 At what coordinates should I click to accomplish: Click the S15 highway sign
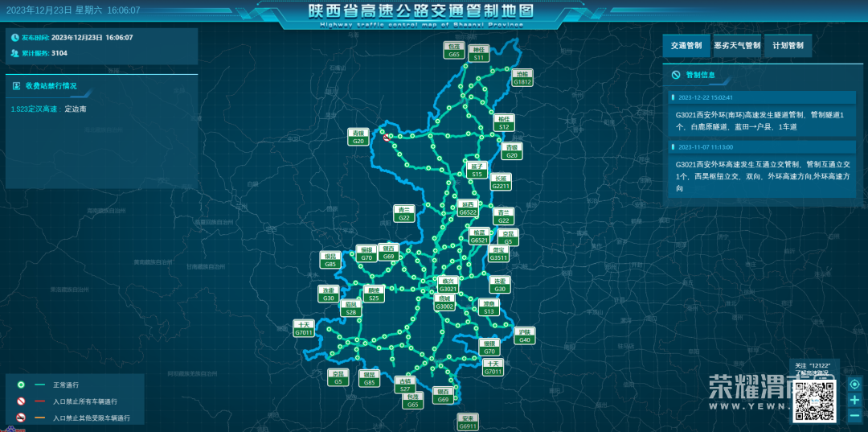coord(477,170)
